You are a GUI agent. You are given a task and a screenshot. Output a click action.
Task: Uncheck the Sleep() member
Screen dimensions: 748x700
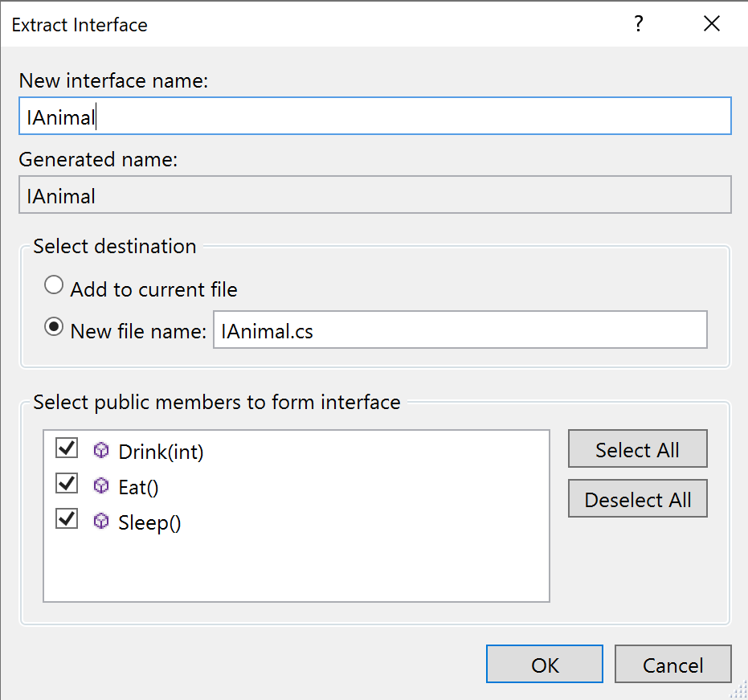(x=67, y=519)
